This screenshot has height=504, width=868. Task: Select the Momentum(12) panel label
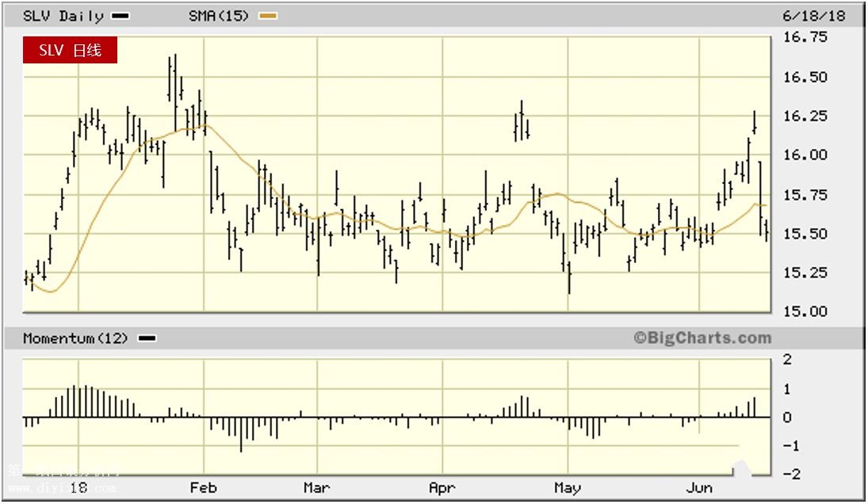(x=75, y=338)
